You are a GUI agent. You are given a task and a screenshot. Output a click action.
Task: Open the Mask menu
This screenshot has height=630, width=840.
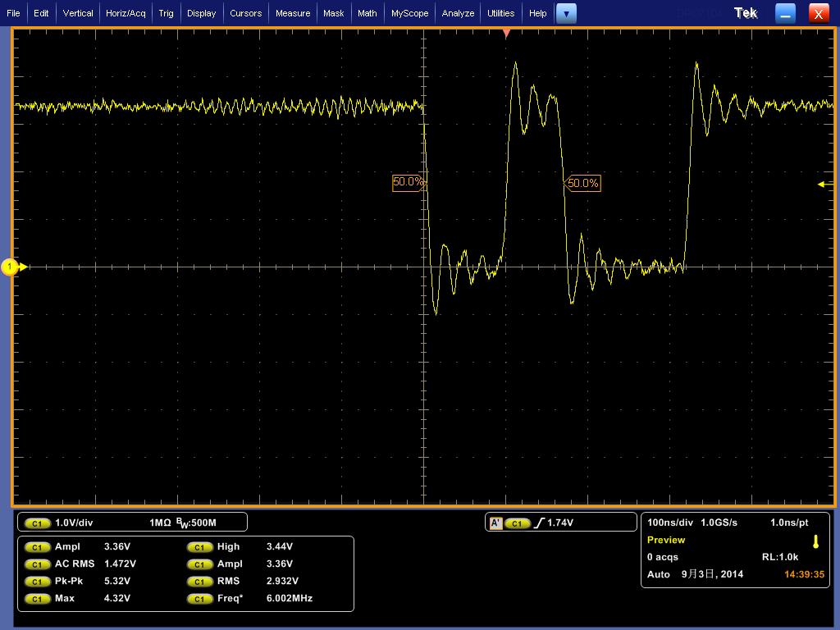pyautogui.click(x=333, y=13)
